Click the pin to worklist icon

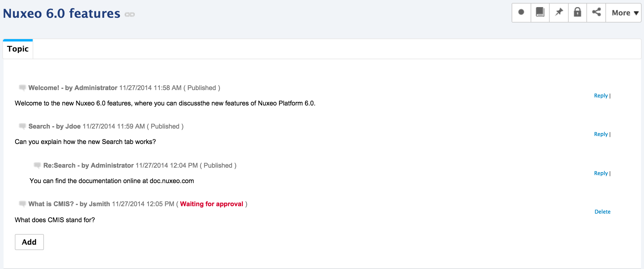coord(559,12)
